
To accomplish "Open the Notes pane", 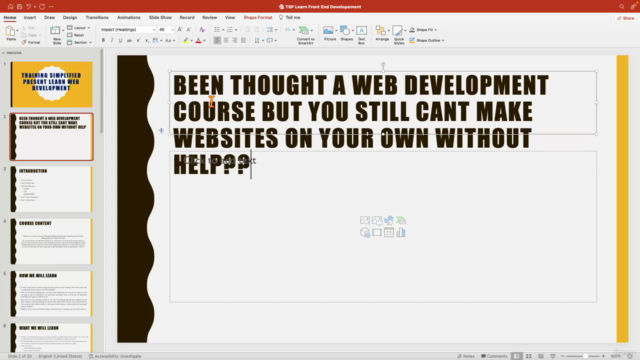I will click(466, 356).
